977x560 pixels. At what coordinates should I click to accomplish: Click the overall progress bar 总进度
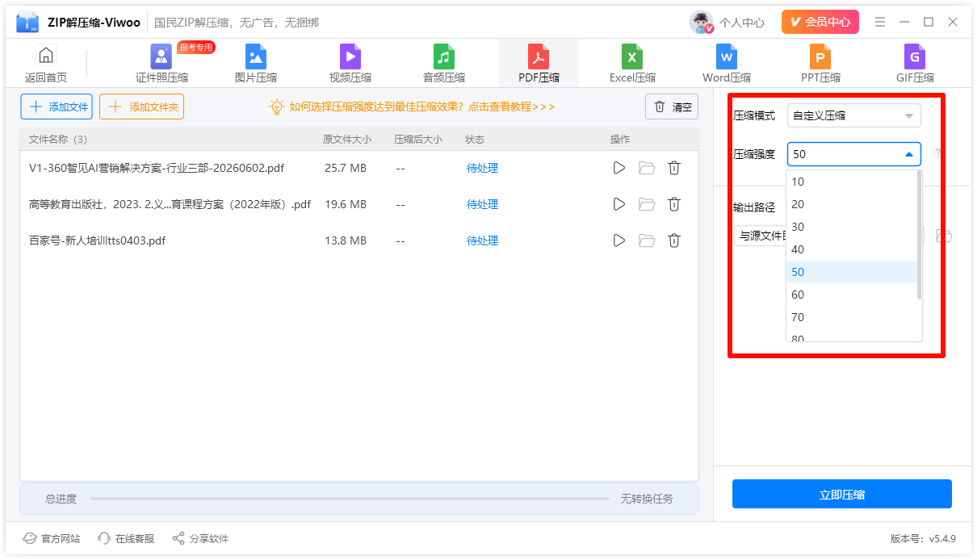(x=349, y=499)
